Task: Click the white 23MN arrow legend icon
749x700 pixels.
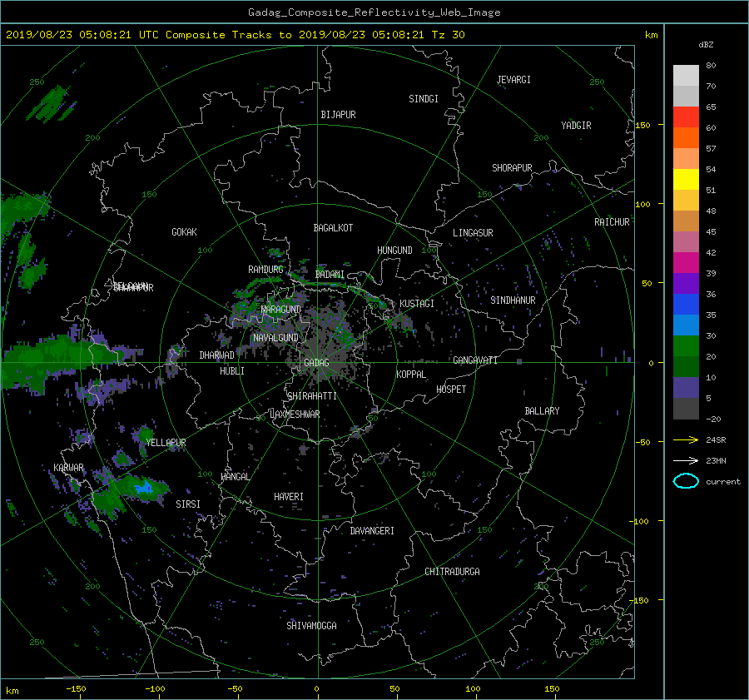Action: click(686, 460)
